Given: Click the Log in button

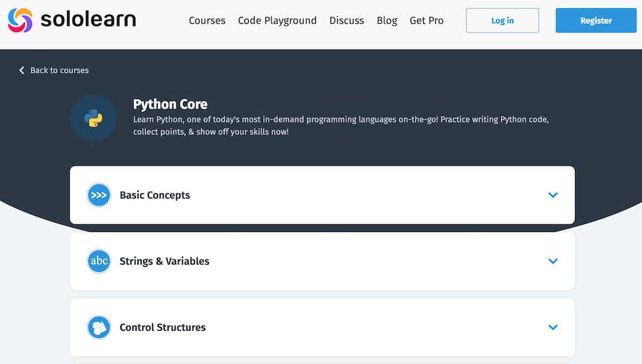Looking at the screenshot, I should point(502,20).
